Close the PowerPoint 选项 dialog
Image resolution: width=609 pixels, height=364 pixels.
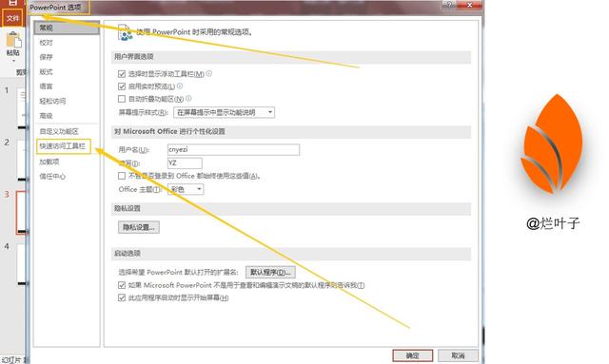[469, 5]
